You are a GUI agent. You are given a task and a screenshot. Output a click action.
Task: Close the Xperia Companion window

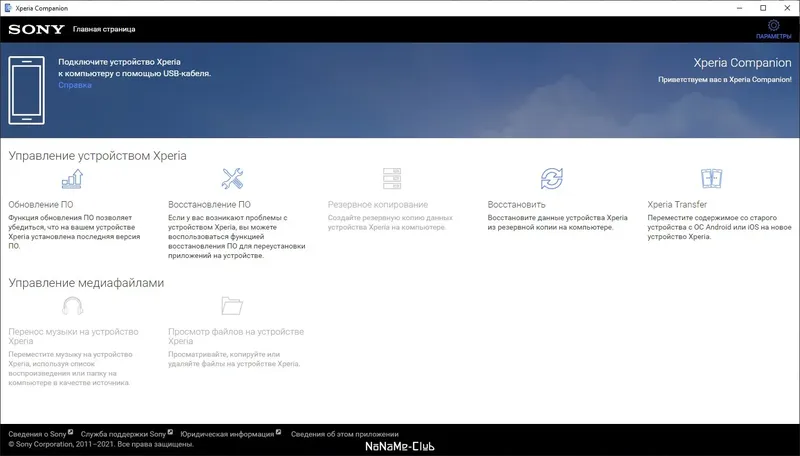(787, 8)
